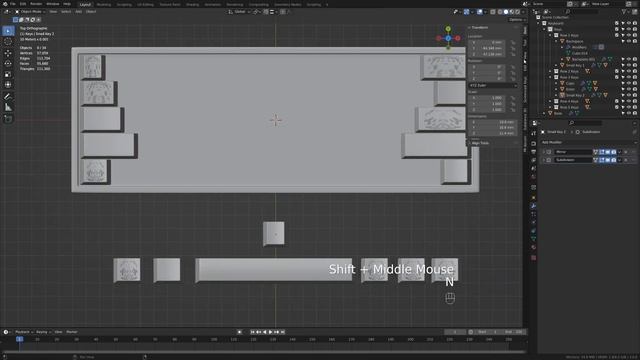Hide the Keyboard collection in viewport

click(629, 23)
